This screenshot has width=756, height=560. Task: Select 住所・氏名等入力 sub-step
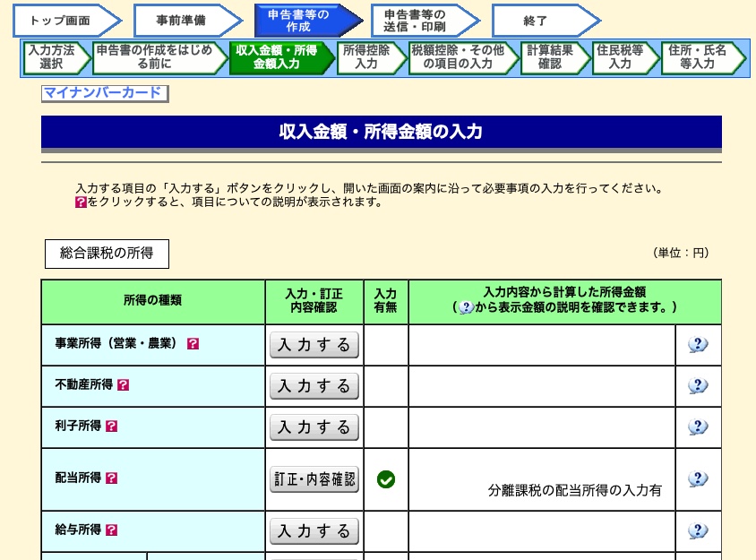tap(703, 57)
